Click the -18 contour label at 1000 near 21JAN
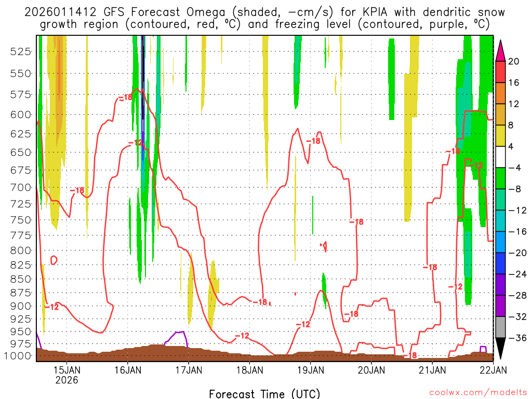This screenshot has height=399, width=532. 410,355
